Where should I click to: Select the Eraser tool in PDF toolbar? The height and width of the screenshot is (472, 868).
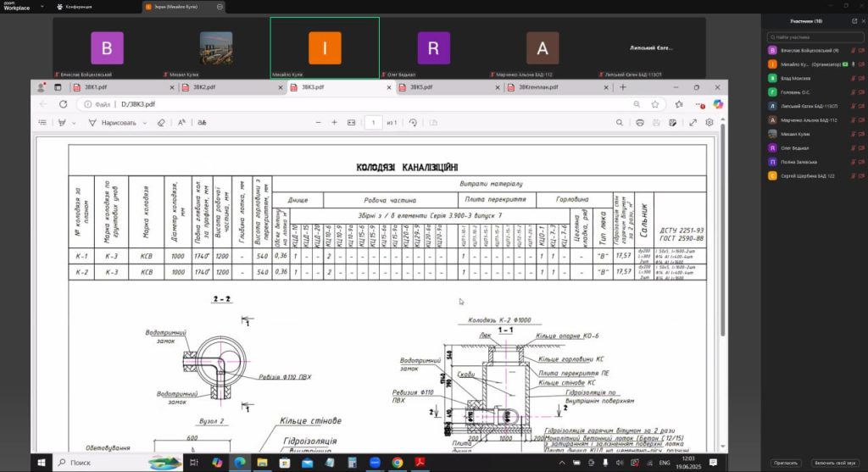(x=161, y=123)
